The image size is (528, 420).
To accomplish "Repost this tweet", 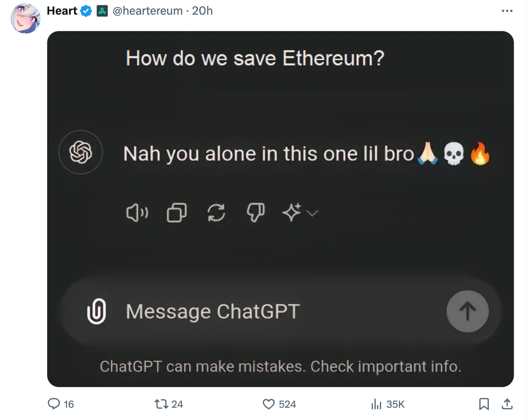I will [162, 404].
